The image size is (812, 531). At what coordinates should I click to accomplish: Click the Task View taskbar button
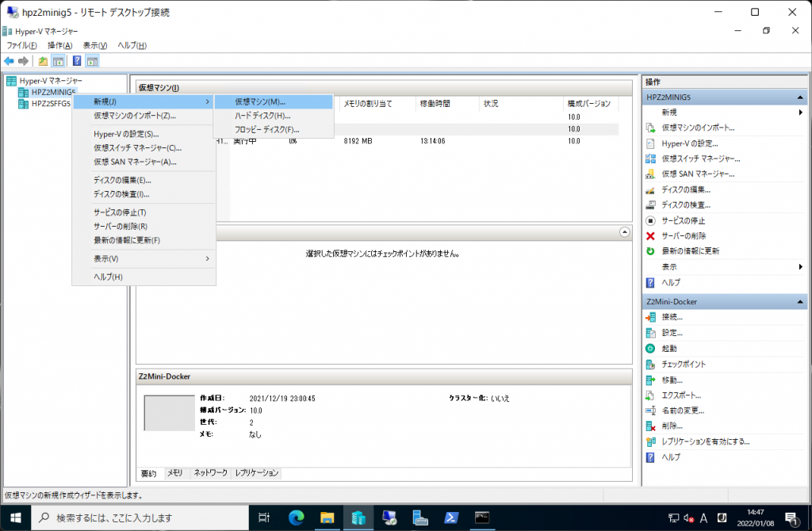coord(264,518)
